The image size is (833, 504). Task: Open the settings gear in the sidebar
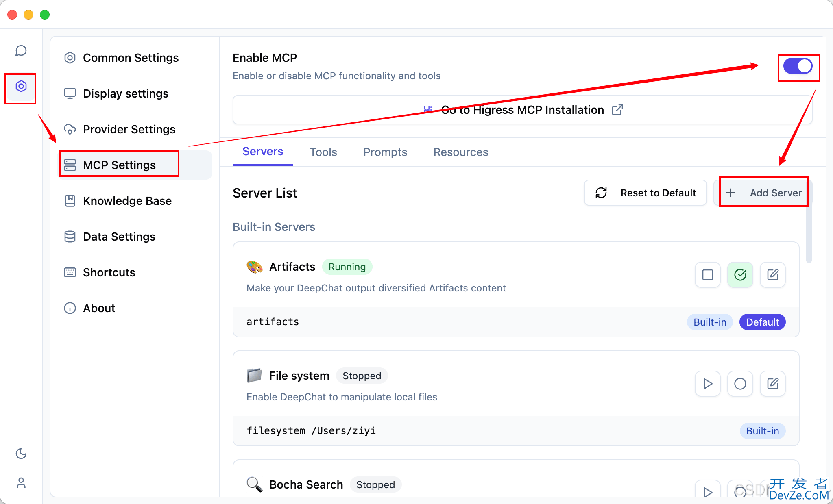click(x=21, y=86)
